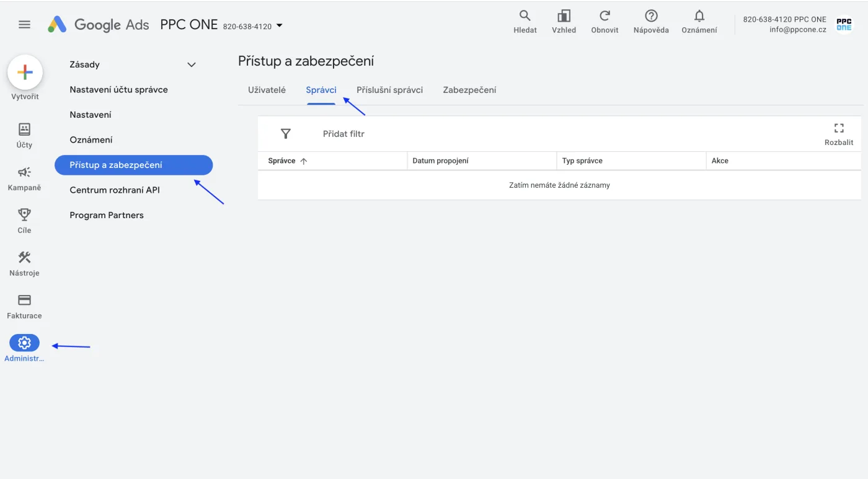Click the filter funnel icon

point(286,134)
